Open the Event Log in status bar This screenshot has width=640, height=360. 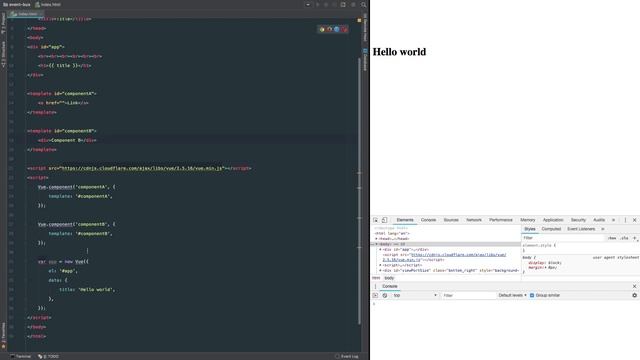coord(347,356)
